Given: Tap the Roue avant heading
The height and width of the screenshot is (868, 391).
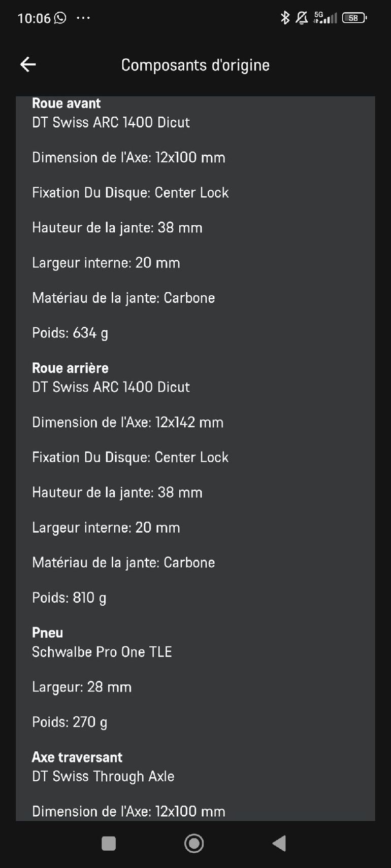Looking at the screenshot, I should pyautogui.click(x=66, y=103).
